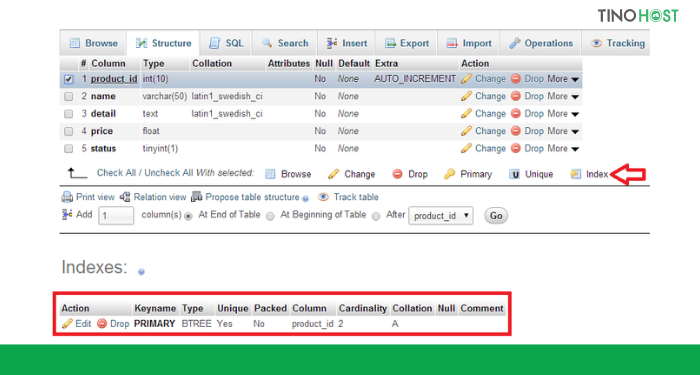
Task: Click Change pencil icon for price
Action: [467, 131]
